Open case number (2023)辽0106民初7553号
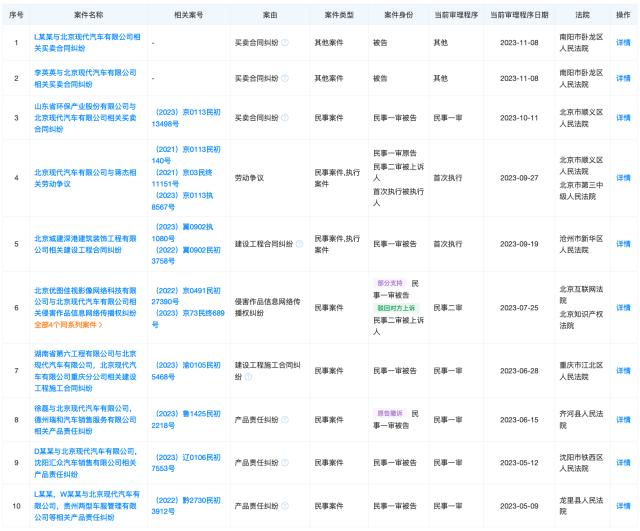This screenshot has width=640, height=531. coord(186,462)
